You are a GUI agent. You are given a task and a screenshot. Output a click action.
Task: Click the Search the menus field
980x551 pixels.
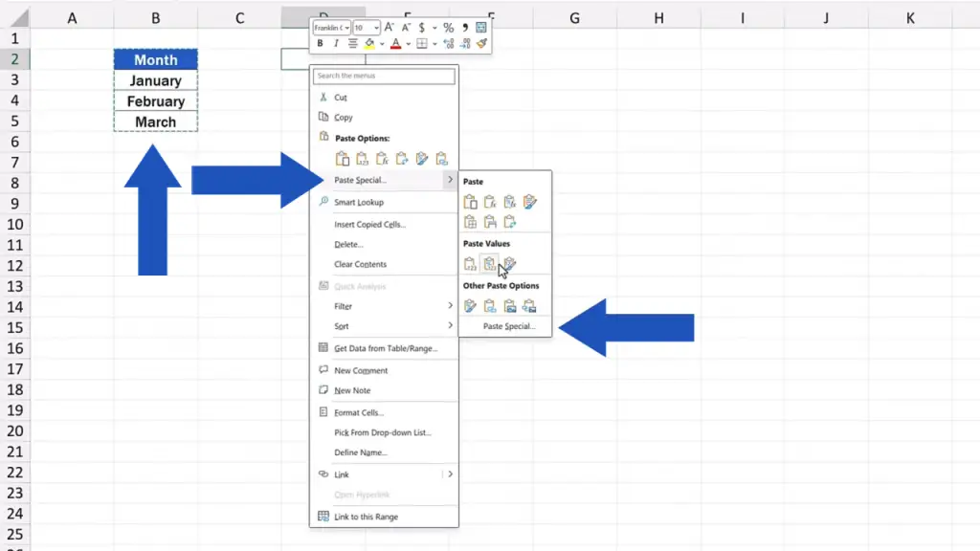pyautogui.click(x=384, y=76)
